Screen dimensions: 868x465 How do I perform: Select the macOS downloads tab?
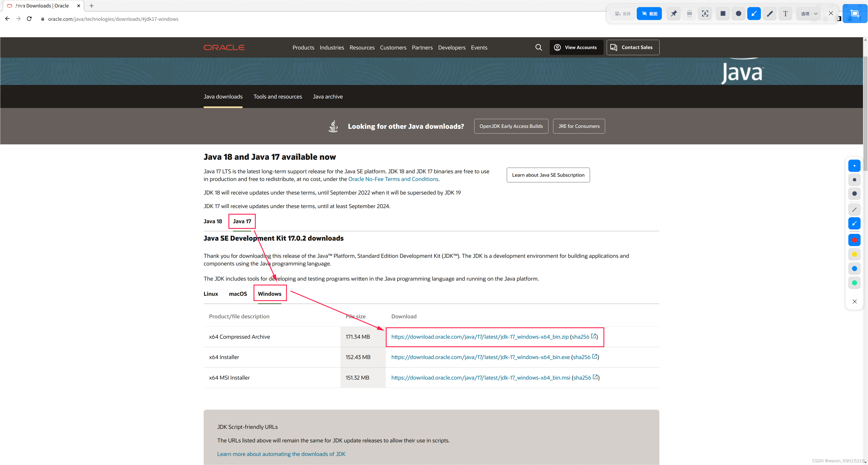(x=238, y=294)
